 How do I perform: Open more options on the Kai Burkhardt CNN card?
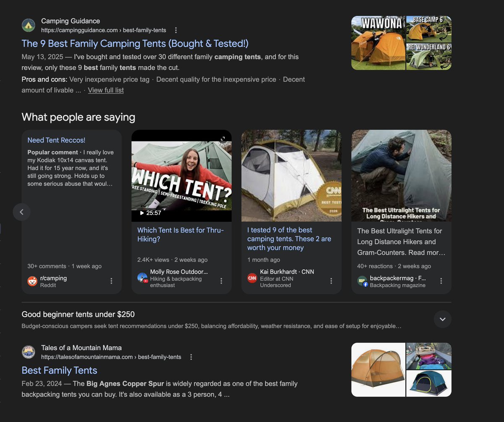[331, 281]
